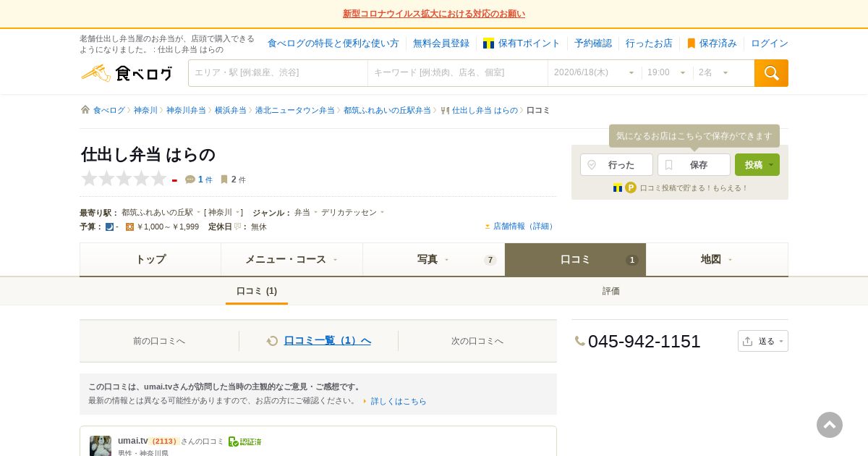This screenshot has width=868, height=456.
Task: Select the 口コミ (1) sub-tab
Action: (x=257, y=291)
